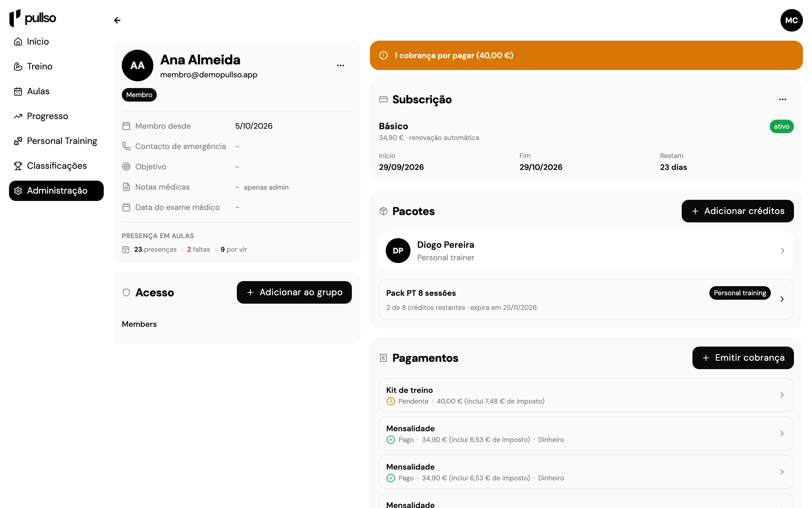Open the Treino menu item
The height and width of the screenshot is (508, 812).
(x=56, y=67)
